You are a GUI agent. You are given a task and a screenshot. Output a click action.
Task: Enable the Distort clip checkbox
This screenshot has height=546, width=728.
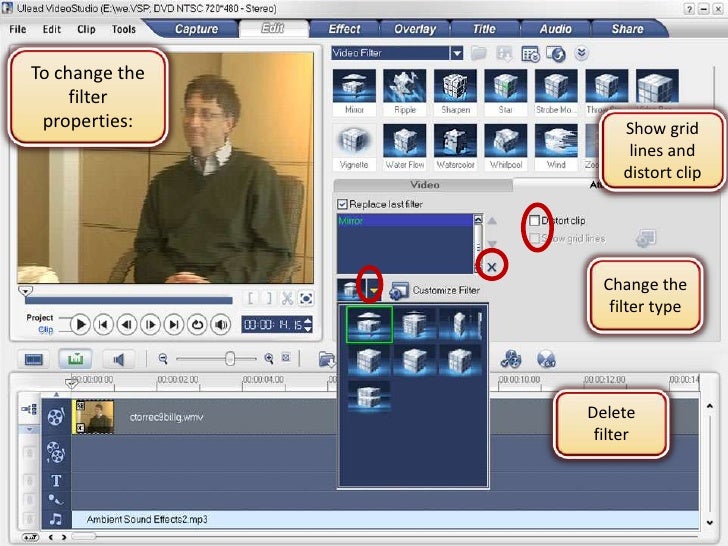coord(534,221)
